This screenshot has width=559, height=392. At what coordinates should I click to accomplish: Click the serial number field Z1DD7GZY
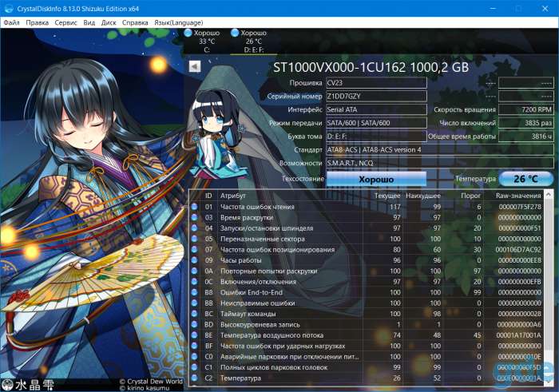(376, 97)
